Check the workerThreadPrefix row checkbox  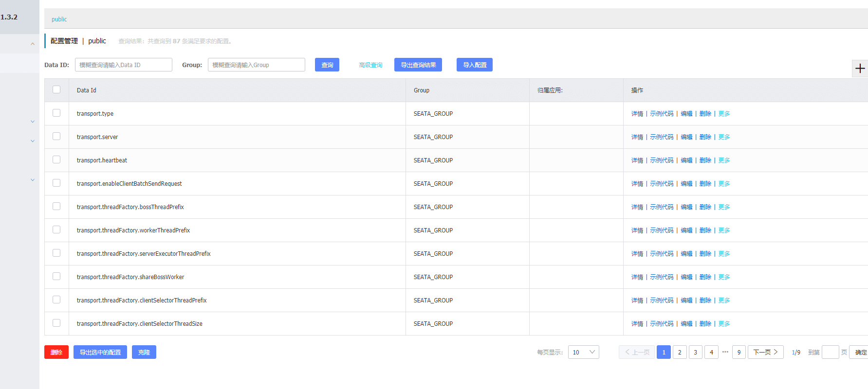(x=56, y=230)
